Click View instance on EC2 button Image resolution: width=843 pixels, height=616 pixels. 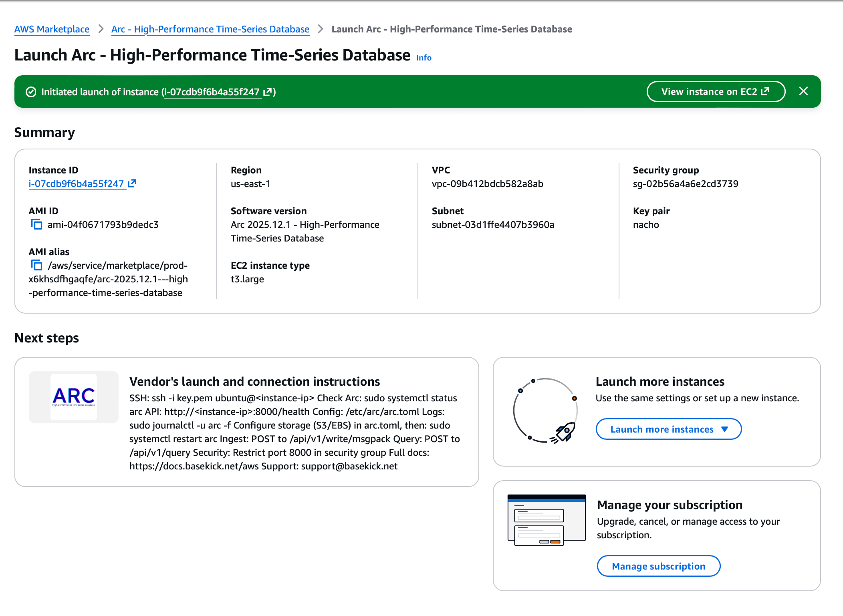[716, 92]
